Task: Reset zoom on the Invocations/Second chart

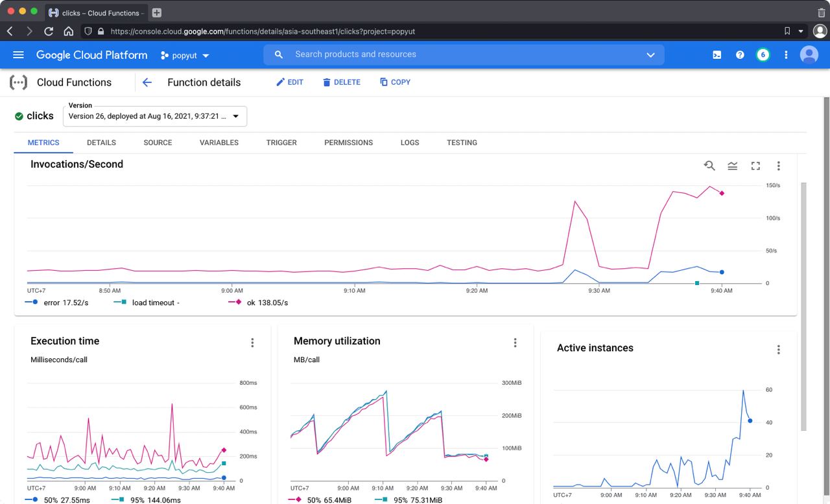Action: coord(709,166)
